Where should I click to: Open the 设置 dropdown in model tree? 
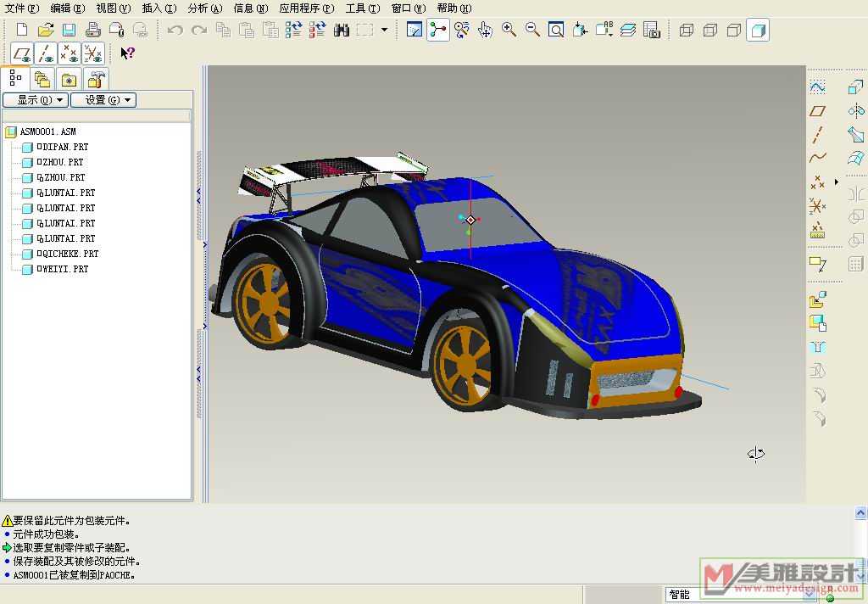coord(103,100)
